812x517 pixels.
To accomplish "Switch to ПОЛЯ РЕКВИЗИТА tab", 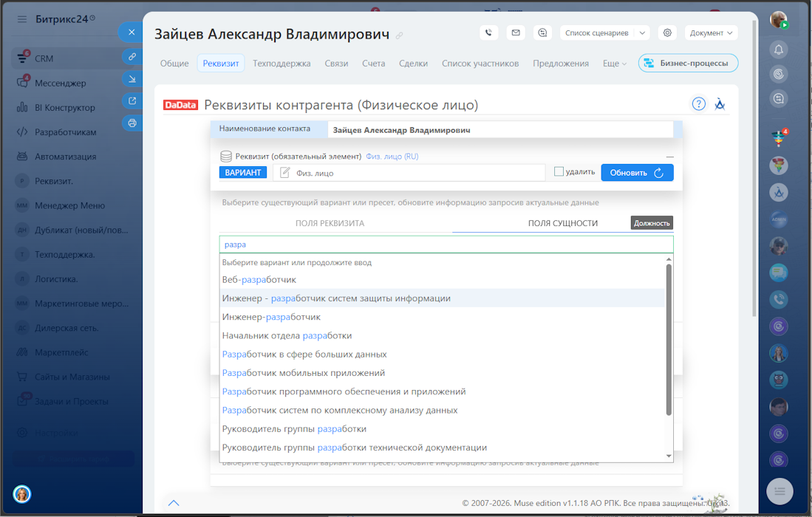I will (330, 223).
